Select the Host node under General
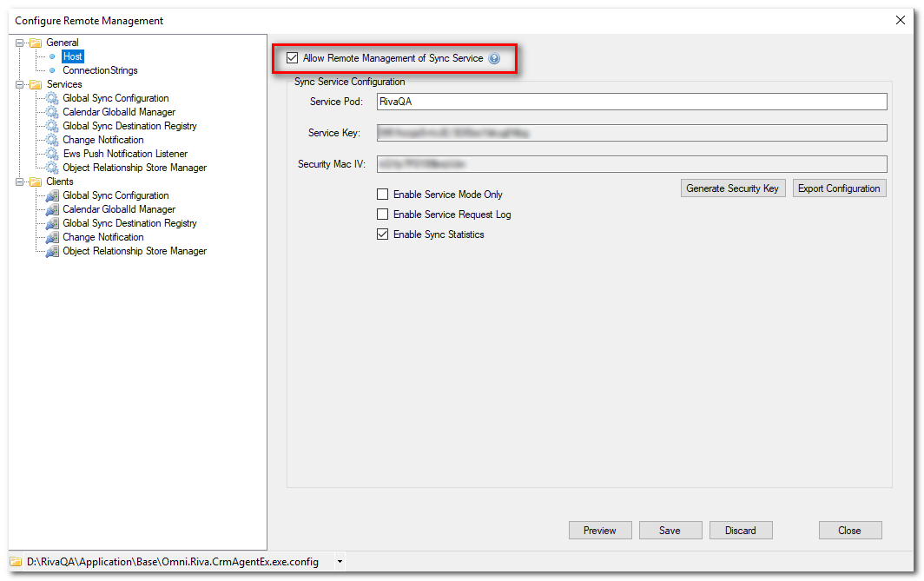This screenshot has height=581, width=924. [x=72, y=56]
